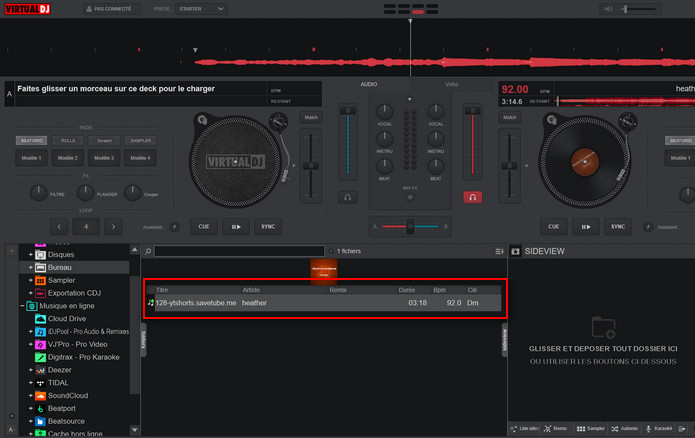This screenshot has width=695, height=438.
Task: Click the folder list scroll down arrow
Action: (x=135, y=430)
